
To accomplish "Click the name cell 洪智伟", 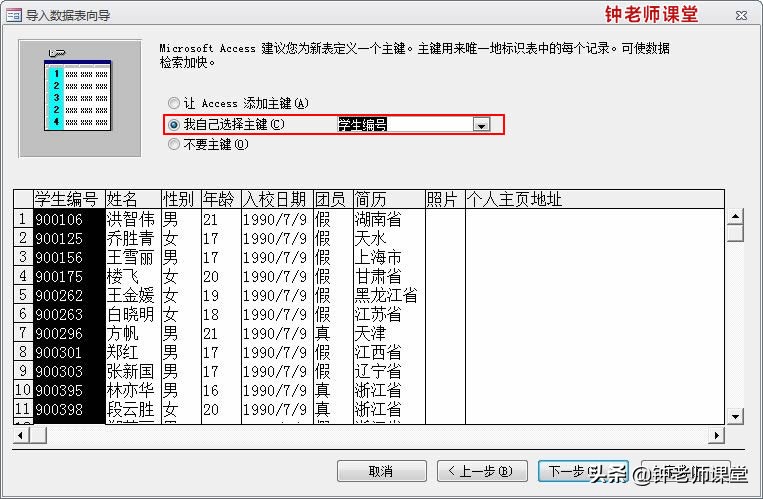I will click(133, 220).
